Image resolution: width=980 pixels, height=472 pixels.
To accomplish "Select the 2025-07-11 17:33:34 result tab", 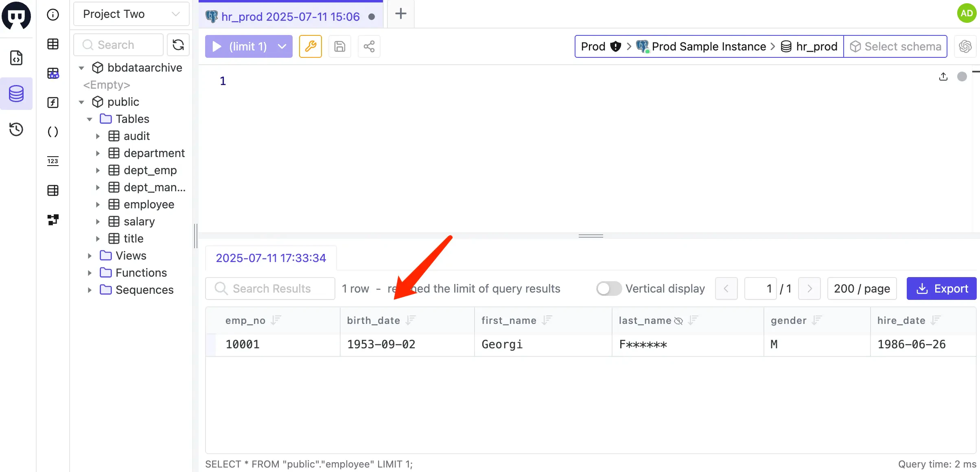I will coord(271,258).
